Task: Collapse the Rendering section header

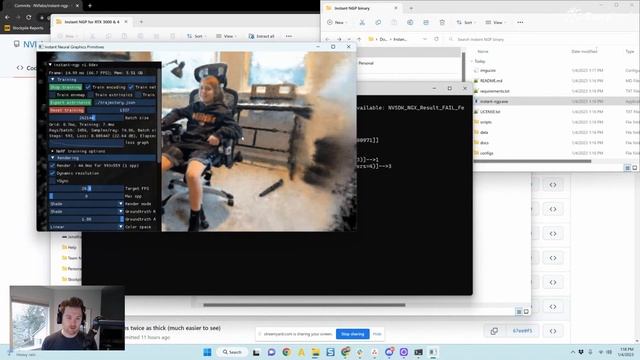Action: pos(102,158)
